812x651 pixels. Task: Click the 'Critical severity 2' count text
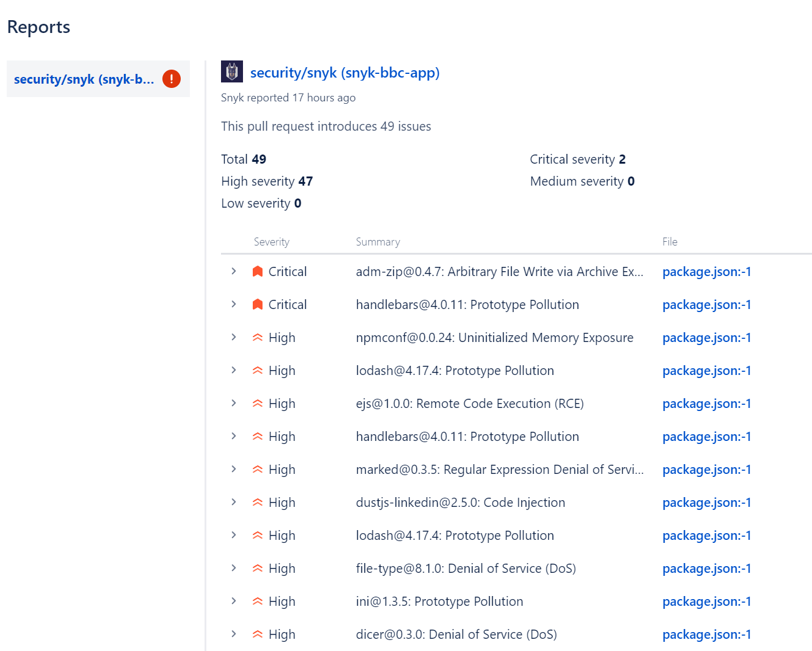578,159
